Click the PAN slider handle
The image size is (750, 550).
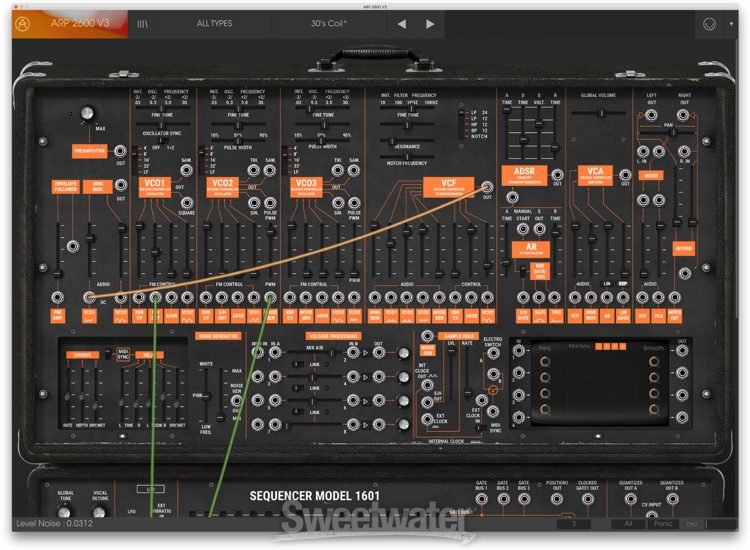click(x=673, y=132)
